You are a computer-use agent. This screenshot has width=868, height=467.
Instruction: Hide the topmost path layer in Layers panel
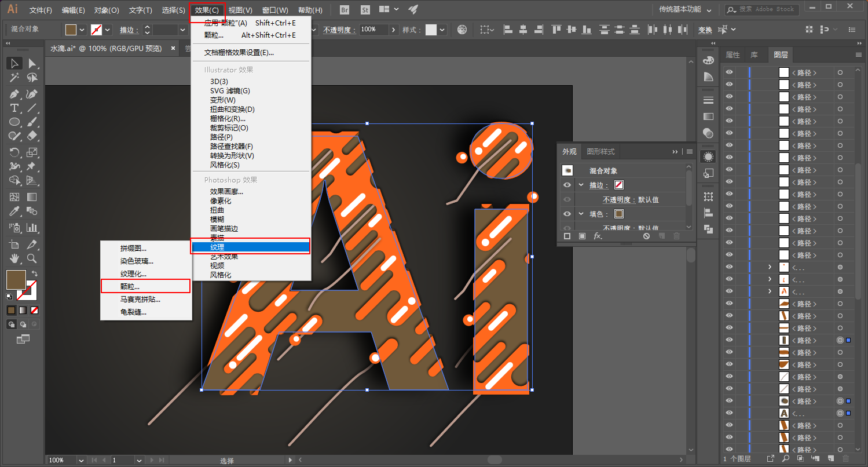click(729, 72)
